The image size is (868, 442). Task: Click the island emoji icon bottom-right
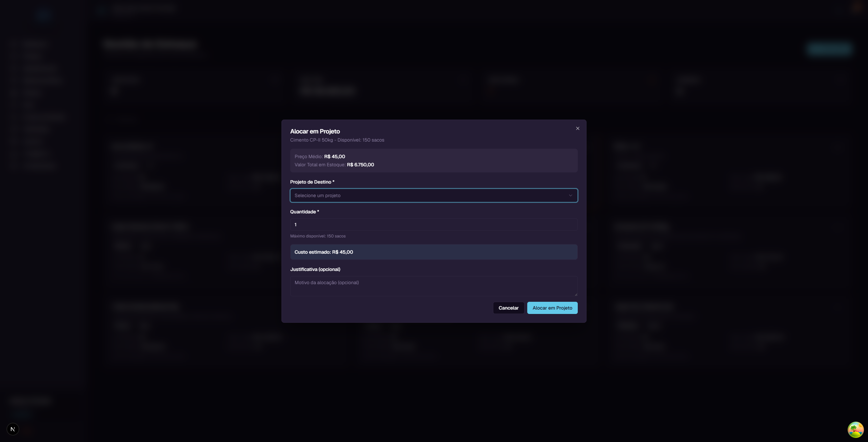[856, 429]
